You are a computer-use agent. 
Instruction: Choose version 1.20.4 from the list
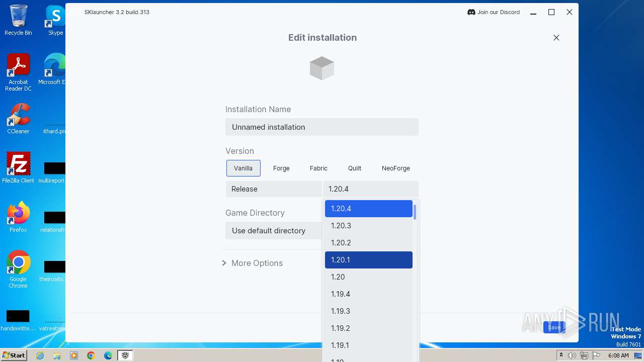[369, 209]
